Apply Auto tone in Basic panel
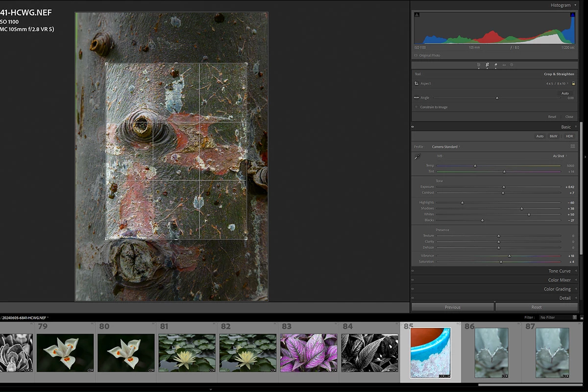The height and width of the screenshot is (392, 588). point(539,136)
